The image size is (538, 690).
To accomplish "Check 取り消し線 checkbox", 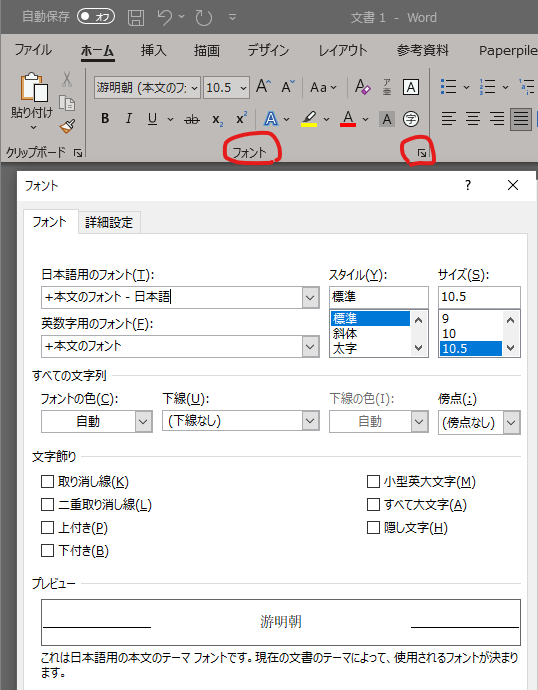I will [x=47, y=481].
